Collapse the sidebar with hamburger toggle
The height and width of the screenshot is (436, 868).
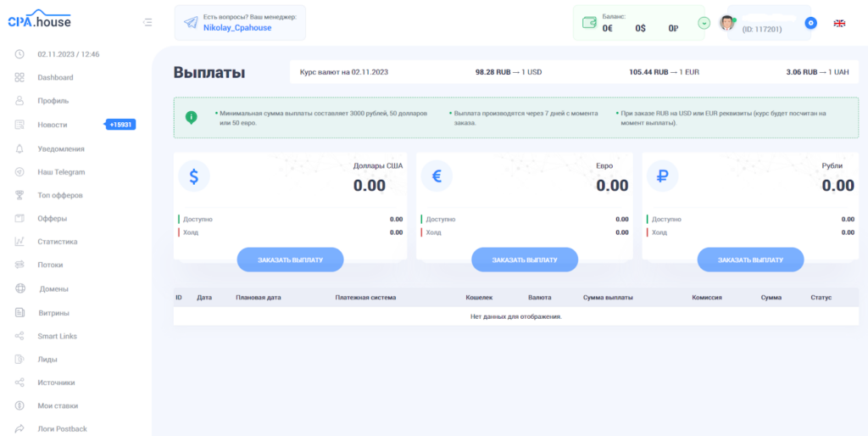148,22
